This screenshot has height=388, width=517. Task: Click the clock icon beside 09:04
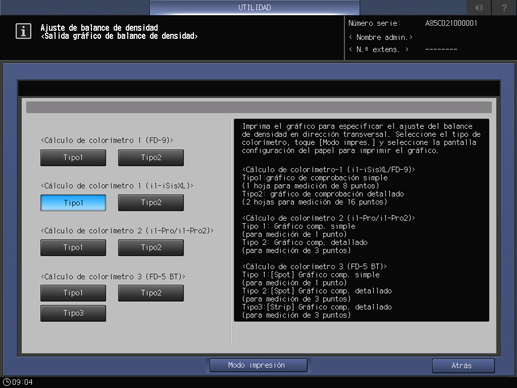coord(6,382)
